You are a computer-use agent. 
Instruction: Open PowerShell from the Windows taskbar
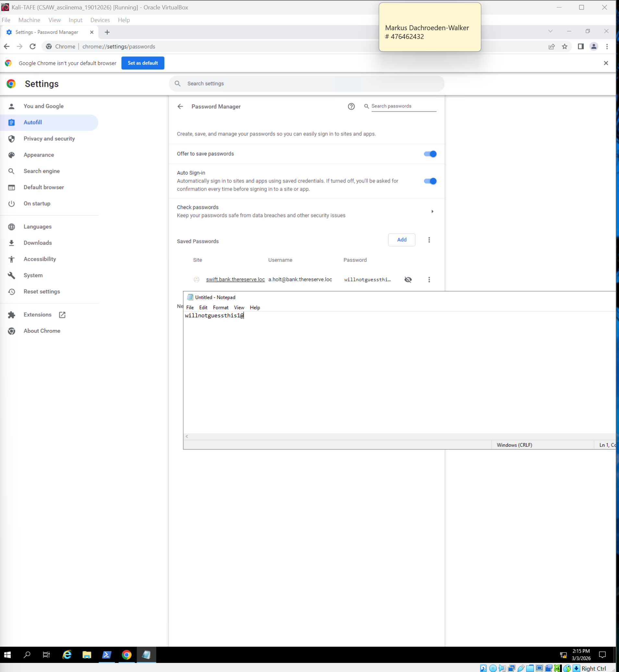tap(106, 654)
